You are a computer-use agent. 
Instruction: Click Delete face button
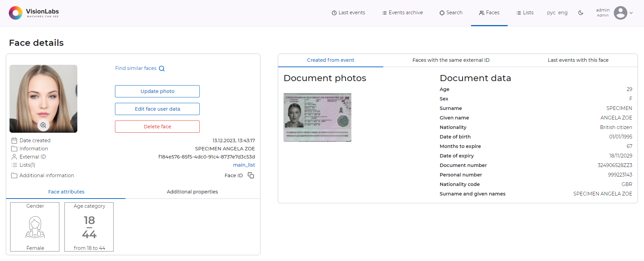pyautogui.click(x=157, y=127)
